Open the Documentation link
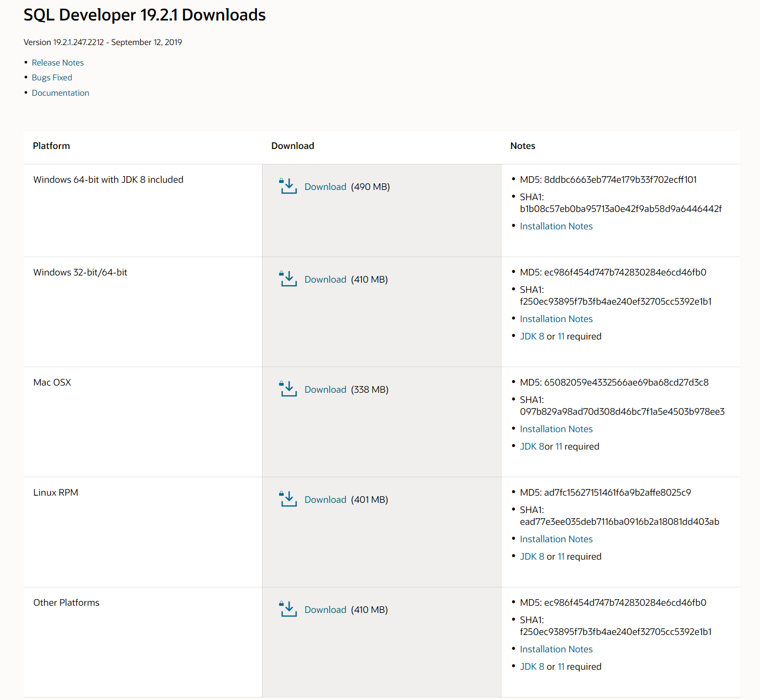The image size is (760, 700). (x=60, y=93)
